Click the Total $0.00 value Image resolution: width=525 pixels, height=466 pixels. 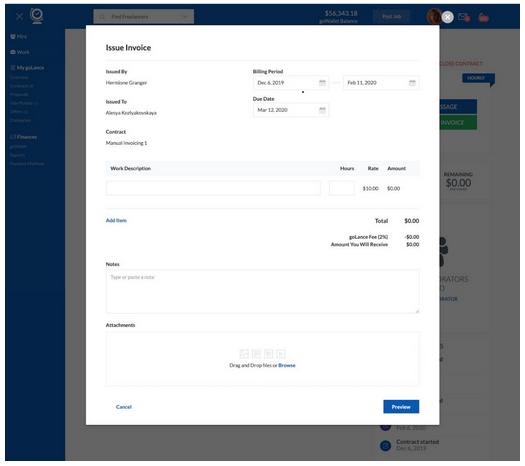pos(411,221)
